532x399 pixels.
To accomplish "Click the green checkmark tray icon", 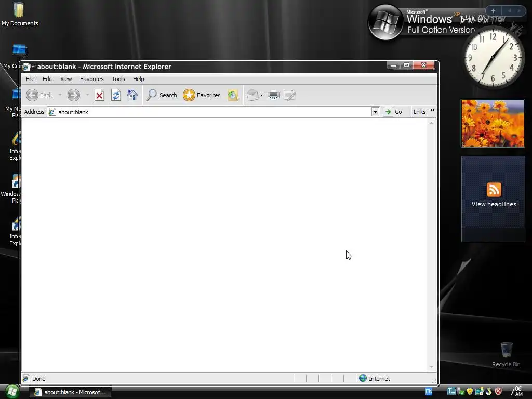I will [461, 392].
